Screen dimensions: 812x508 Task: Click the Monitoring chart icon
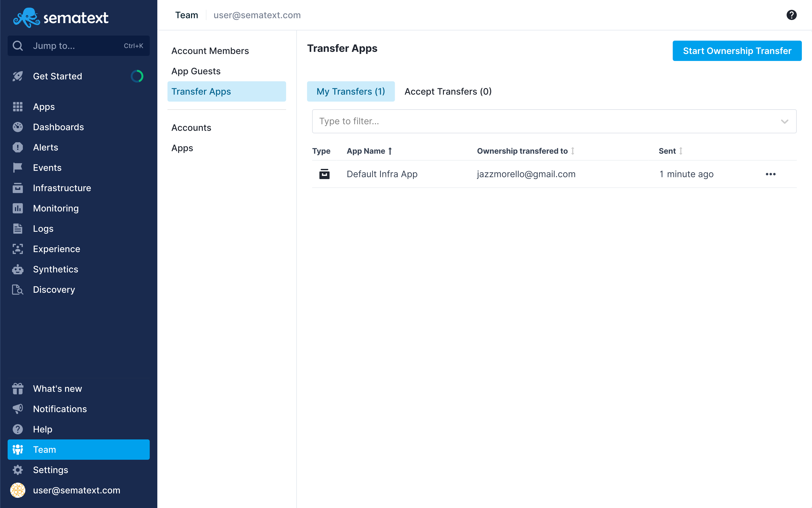point(18,208)
